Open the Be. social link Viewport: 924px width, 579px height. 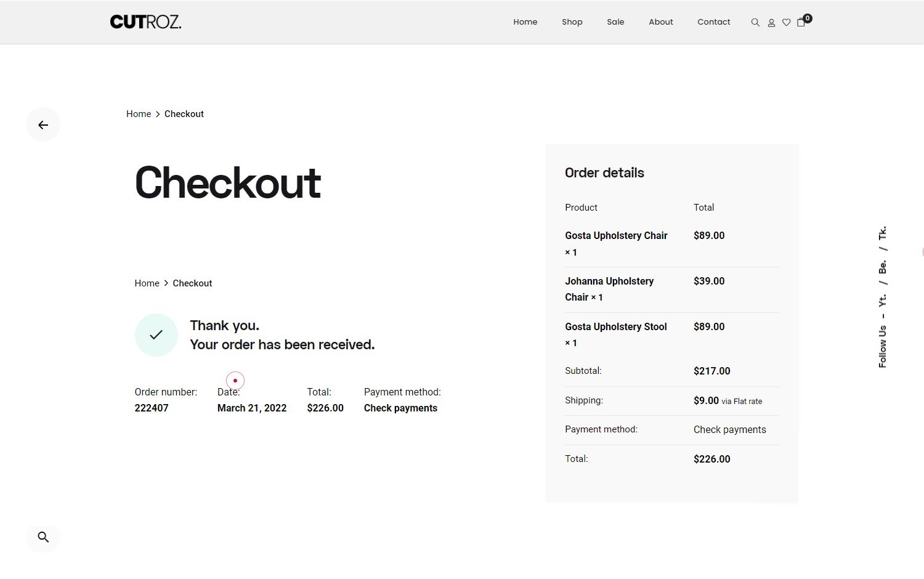882,267
